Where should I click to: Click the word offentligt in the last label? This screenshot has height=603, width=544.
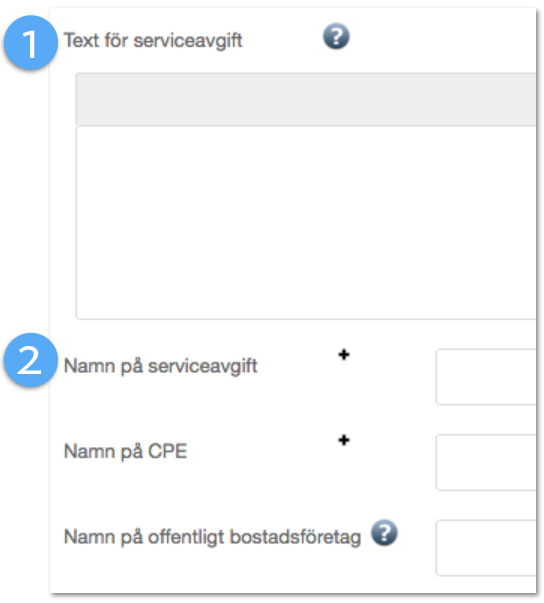pyautogui.click(x=186, y=537)
